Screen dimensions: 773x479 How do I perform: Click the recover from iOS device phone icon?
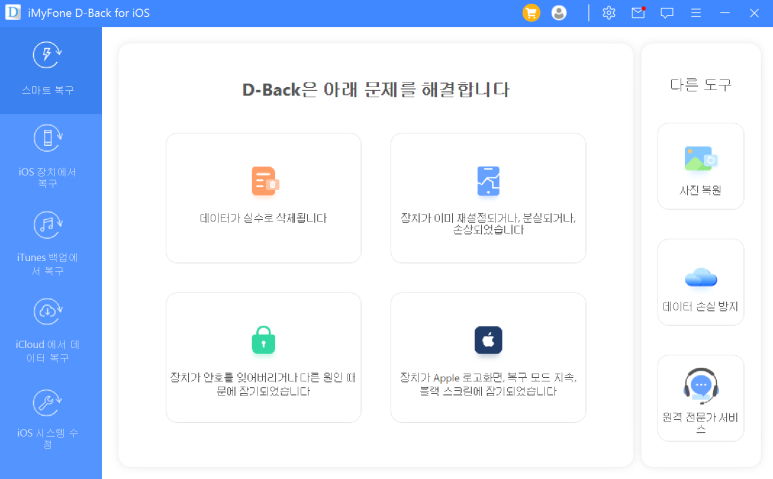(47, 138)
